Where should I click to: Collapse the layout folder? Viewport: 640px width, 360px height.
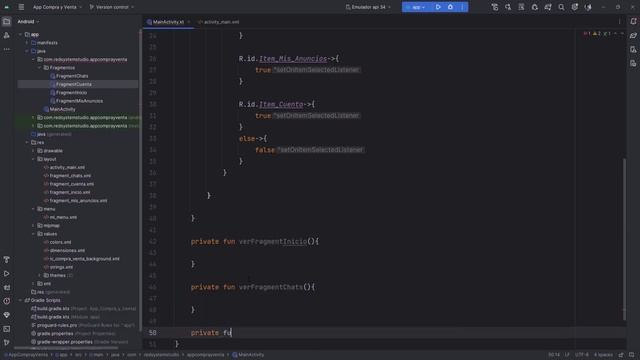tap(33, 159)
